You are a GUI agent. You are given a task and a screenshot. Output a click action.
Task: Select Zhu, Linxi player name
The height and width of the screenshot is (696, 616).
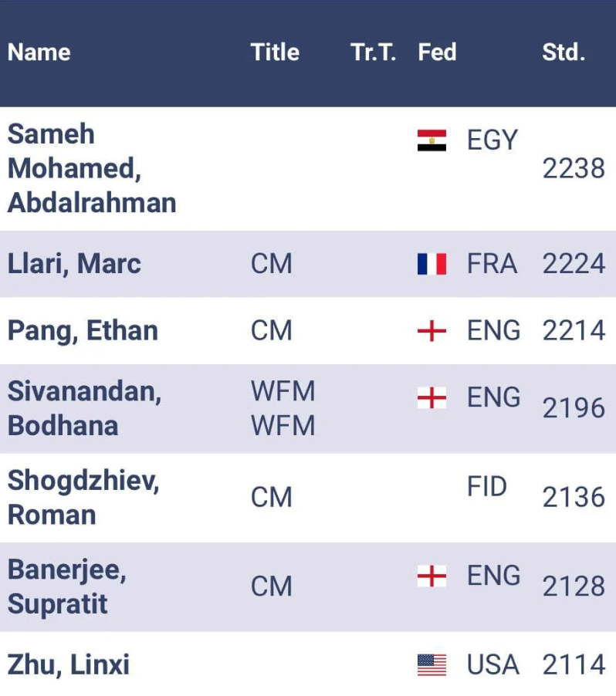click(x=69, y=664)
